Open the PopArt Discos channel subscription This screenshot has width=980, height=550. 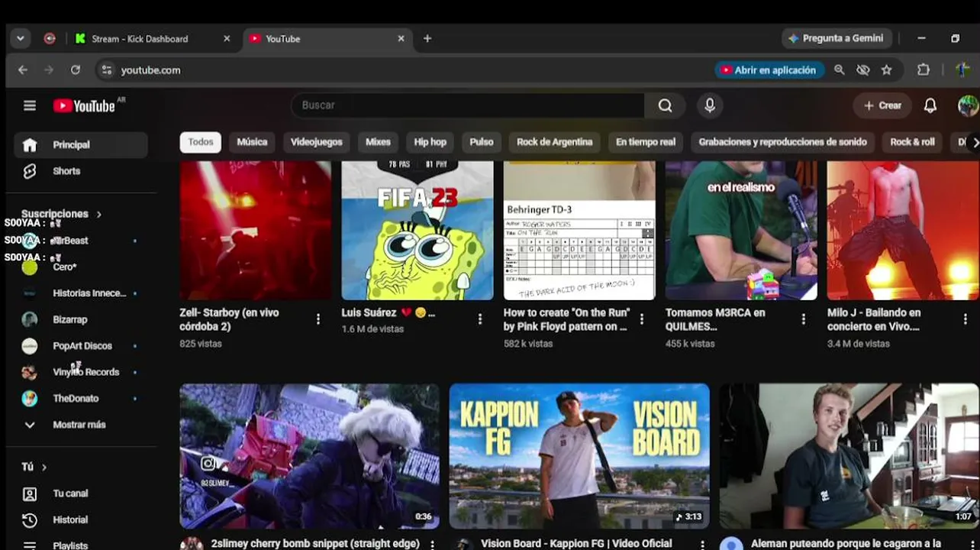coord(81,346)
